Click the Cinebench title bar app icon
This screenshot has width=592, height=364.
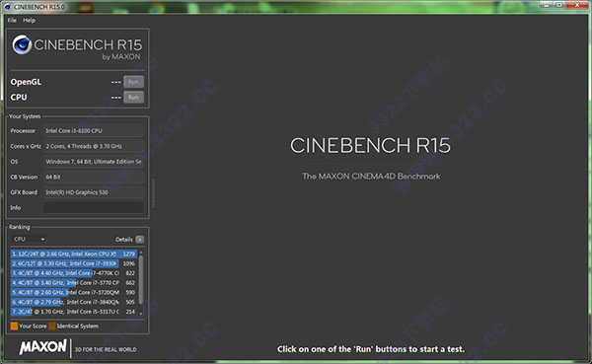[x=7, y=7]
